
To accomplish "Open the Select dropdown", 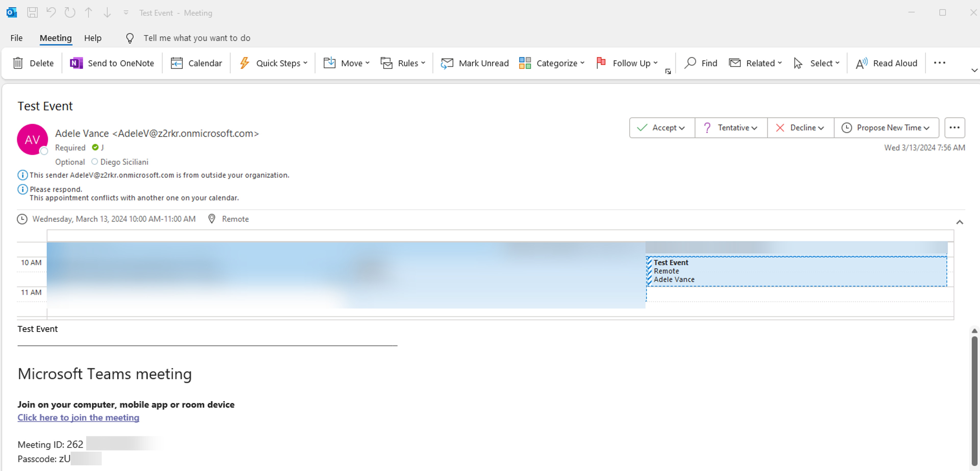I will click(816, 63).
